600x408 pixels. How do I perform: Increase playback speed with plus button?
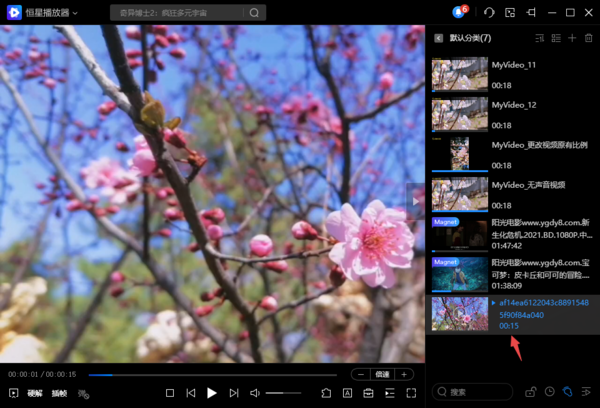404,374
